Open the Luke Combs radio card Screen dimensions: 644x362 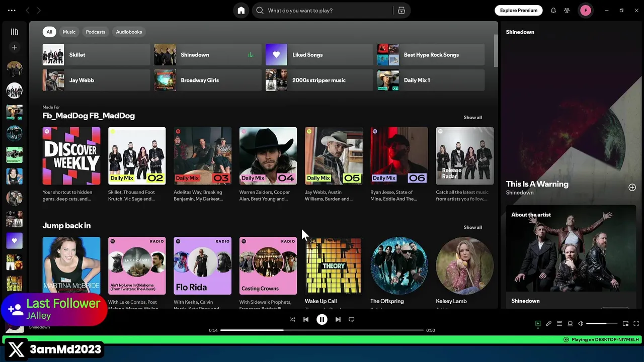pyautogui.click(x=137, y=273)
